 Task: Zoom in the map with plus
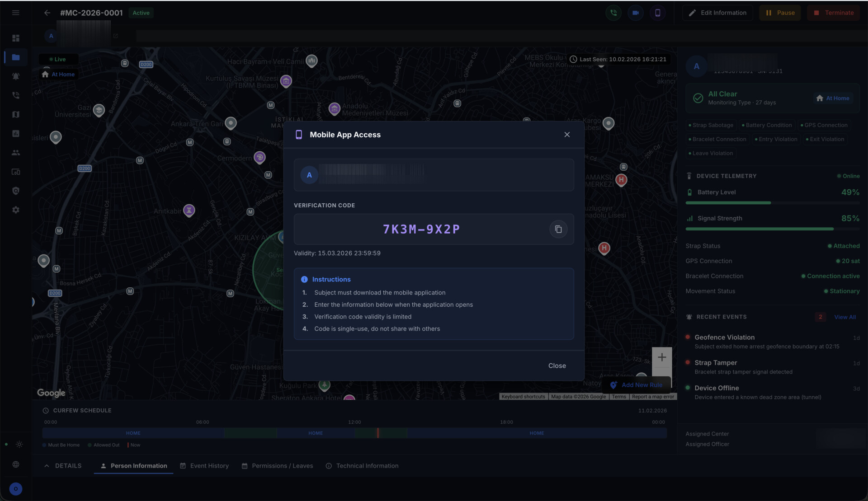662,357
